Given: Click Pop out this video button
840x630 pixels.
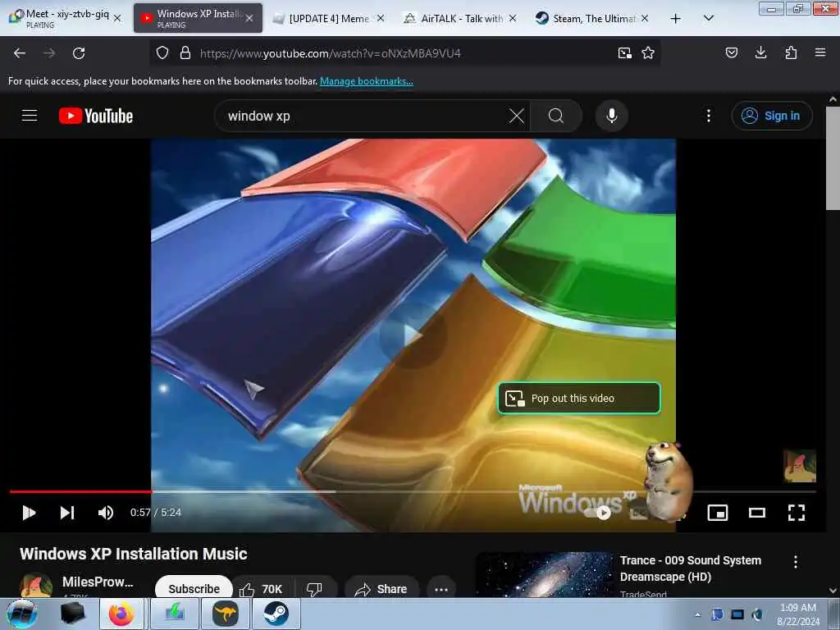Looking at the screenshot, I should [x=579, y=398].
